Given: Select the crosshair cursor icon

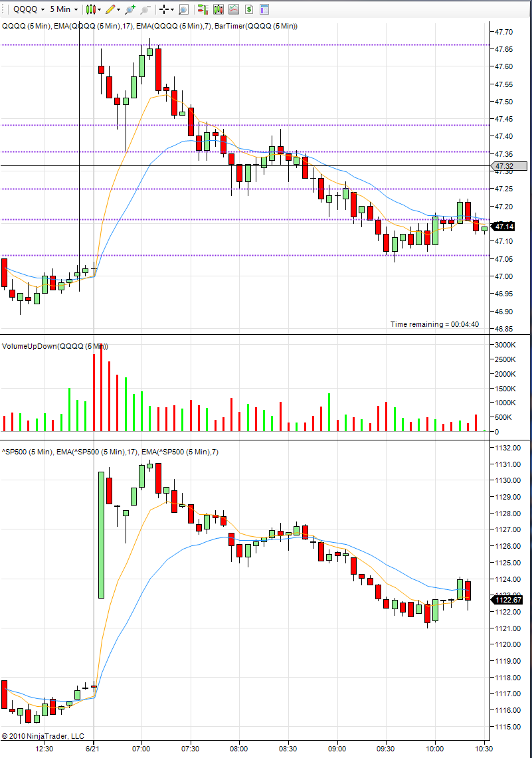Looking at the screenshot, I should [164, 9].
